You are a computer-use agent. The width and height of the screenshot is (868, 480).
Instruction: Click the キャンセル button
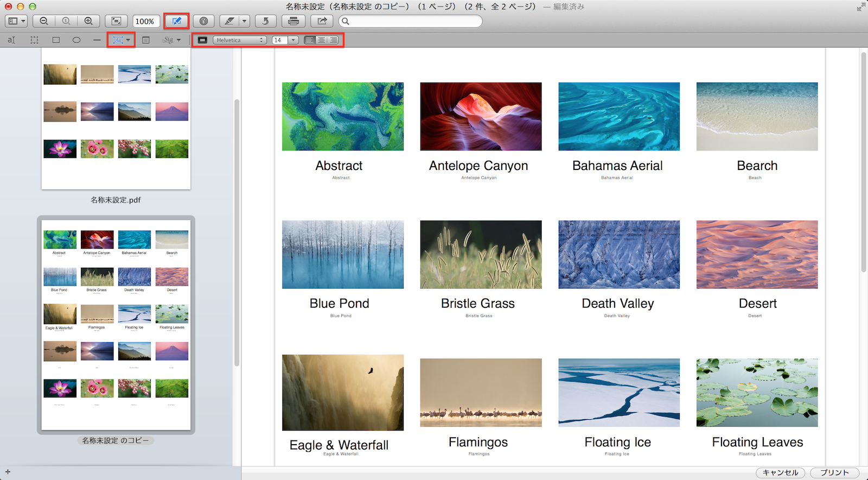coord(780,472)
